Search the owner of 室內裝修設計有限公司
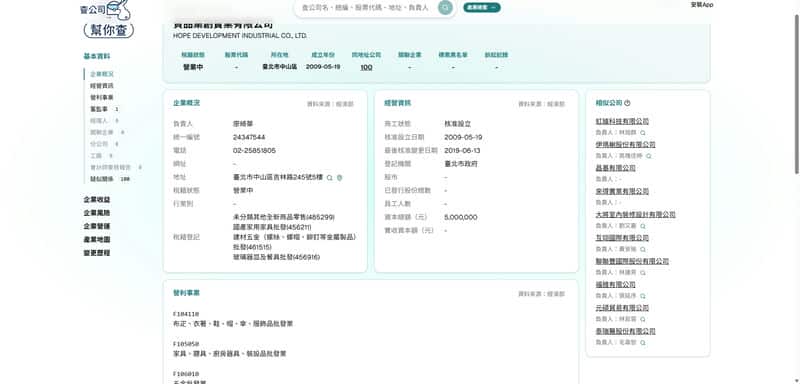The height and width of the screenshot is (384, 800). 642,226
